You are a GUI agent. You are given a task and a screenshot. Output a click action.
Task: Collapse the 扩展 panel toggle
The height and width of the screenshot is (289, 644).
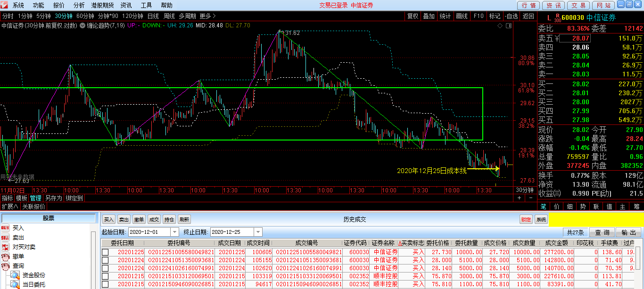tap(10, 206)
